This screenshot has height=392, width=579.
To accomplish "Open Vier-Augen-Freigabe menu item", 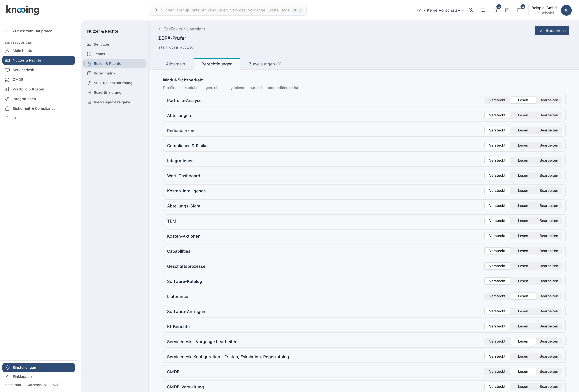I will pyautogui.click(x=115, y=102).
